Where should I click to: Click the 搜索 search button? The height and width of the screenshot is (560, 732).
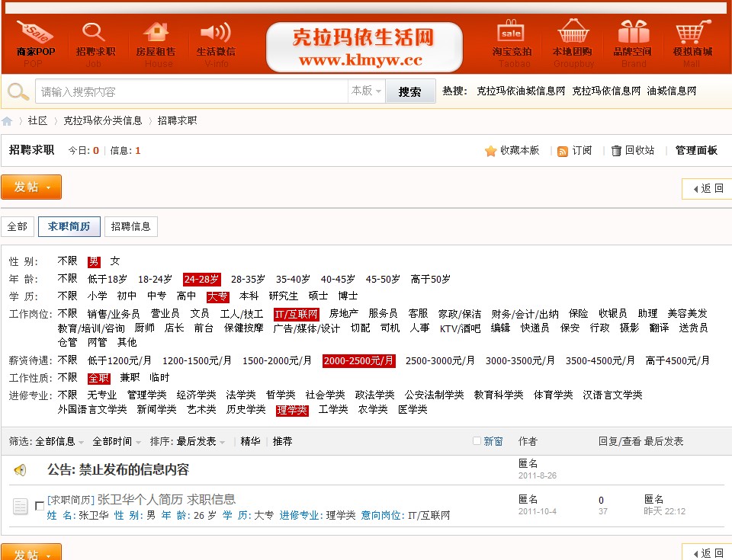[x=409, y=91]
